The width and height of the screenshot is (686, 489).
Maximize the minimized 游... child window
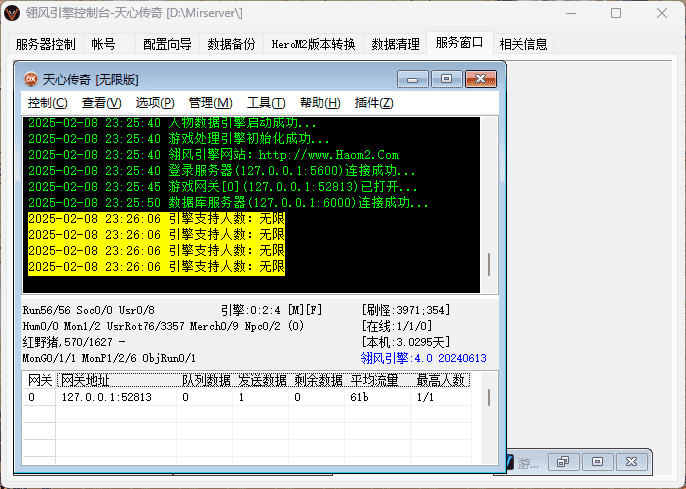coord(597,461)
